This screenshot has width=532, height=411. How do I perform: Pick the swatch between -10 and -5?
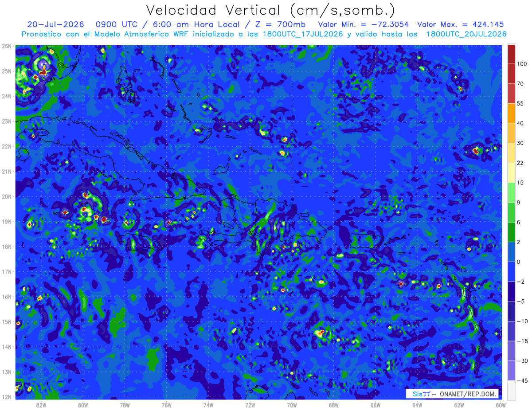pyautogui.click(x=511, y=310)
